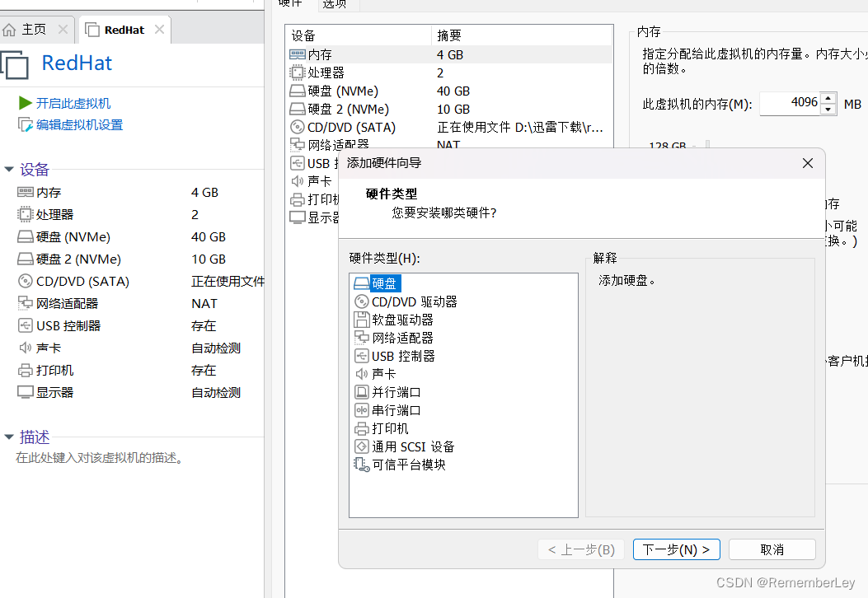Click 网络适配器 icon in RedHat sidebar
The image size is (868, 598).
(26, 303)
